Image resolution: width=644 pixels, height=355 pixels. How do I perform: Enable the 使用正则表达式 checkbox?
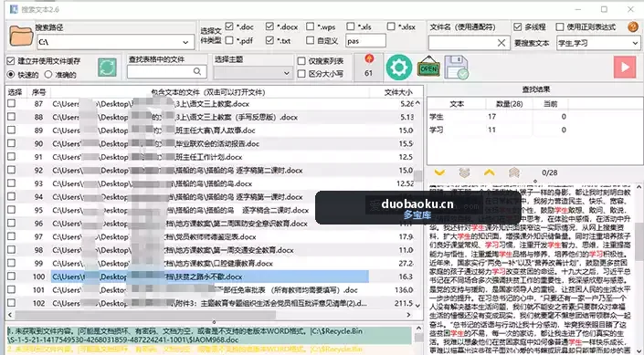point(559,26)
